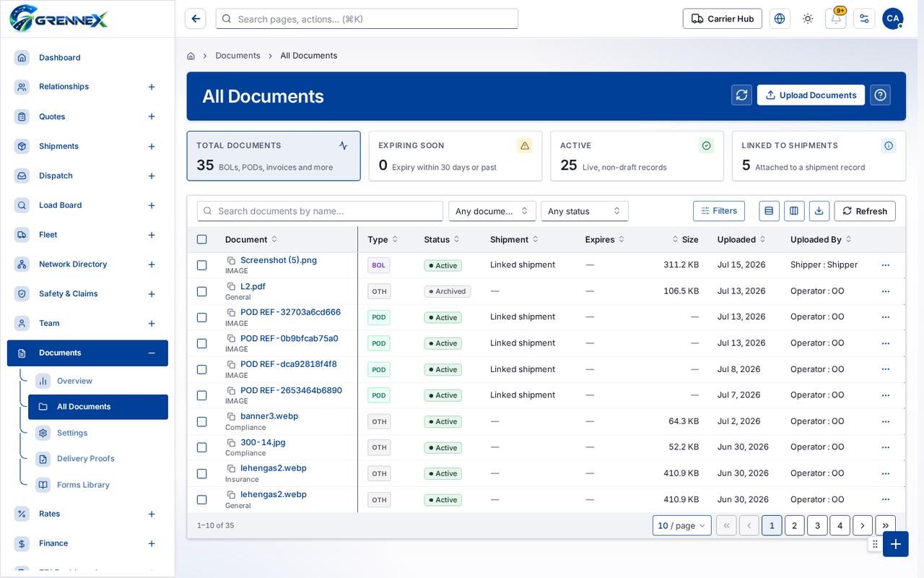The height and width of the screenshot is (578, 924).
Task: Click the download export icon
Action: [819, 211]
